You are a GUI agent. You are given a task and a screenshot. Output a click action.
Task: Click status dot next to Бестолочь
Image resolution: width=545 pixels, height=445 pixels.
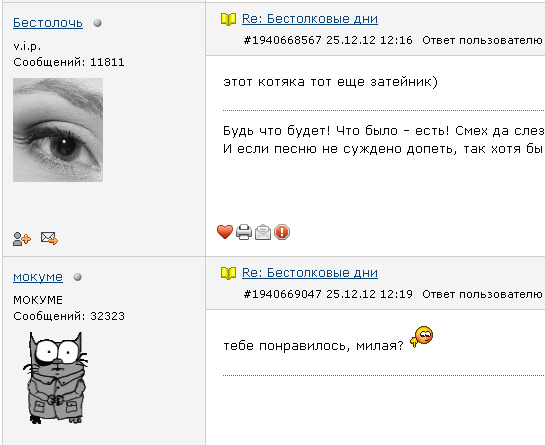click(98, 23)
